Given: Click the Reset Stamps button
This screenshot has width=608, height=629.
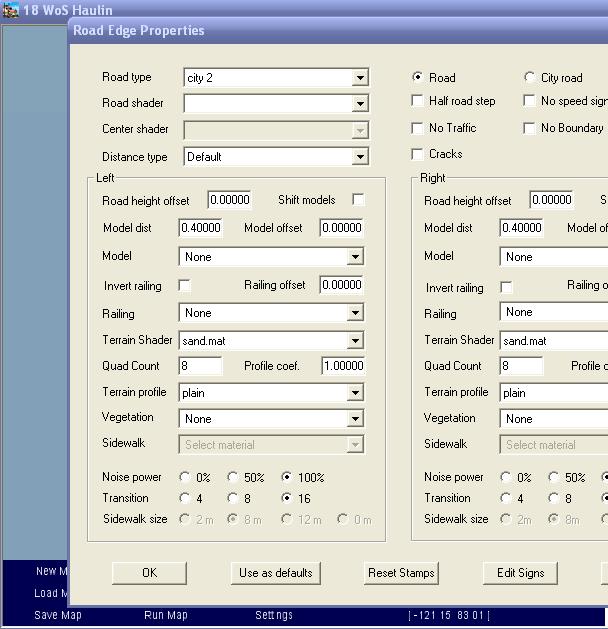Looking at the screenshot, I should coord(401,573).
